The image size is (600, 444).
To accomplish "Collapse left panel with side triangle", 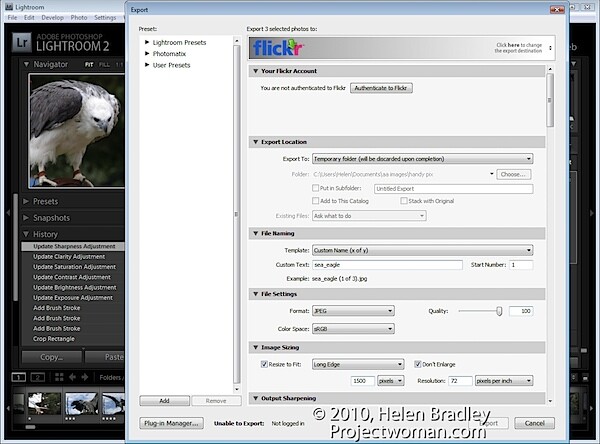I will pos(8,213).
